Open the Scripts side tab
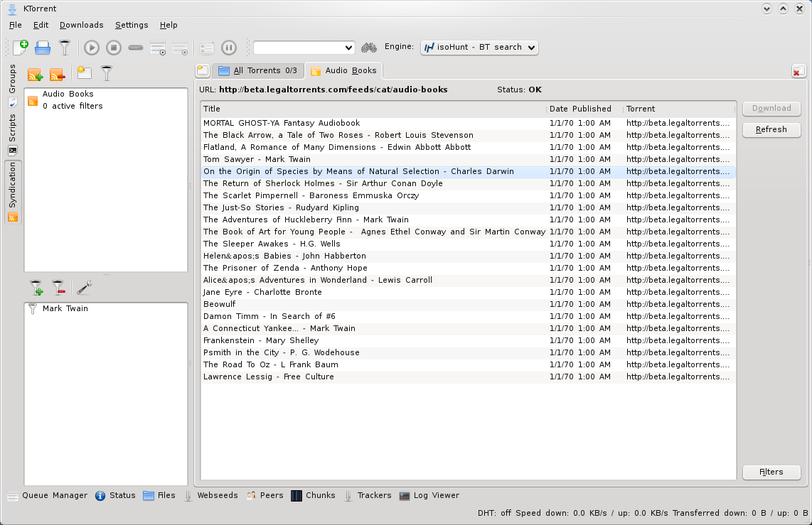Viewport: 812px width, 525px height. click(x=12, y=134)
